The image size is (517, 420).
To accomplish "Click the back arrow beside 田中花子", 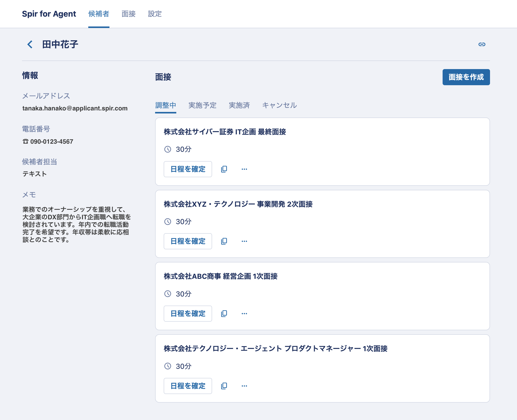I will pos(30,44).
